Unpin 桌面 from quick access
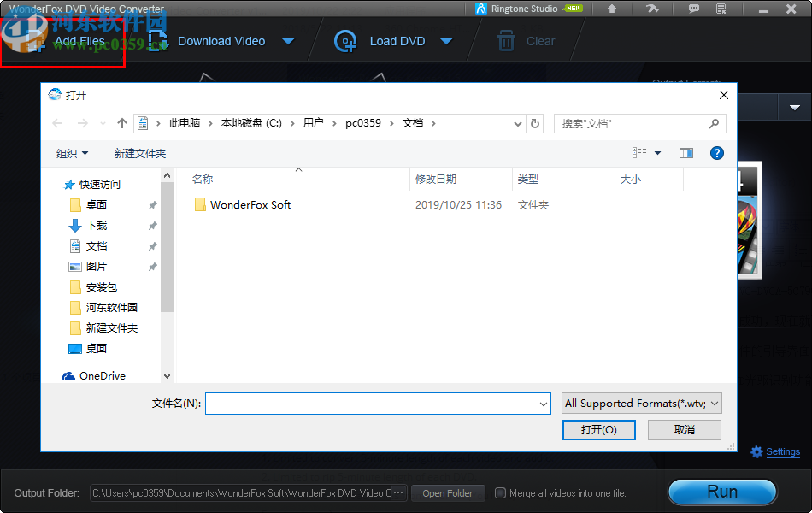The image size is (812, 513). [x=152, y=204]
